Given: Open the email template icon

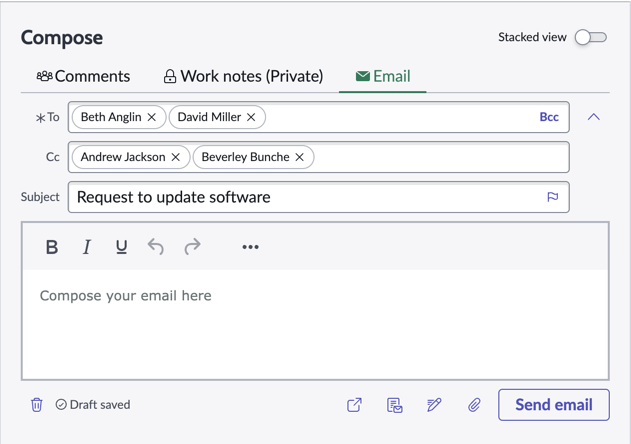Looking at the screenshot, I should point(394,405).
